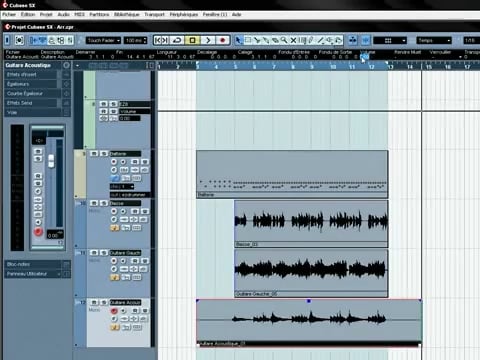This screenshot has height=360, width=480.
Task: Disable record on Guitare Acoustique track
Action: coord(114,311)
